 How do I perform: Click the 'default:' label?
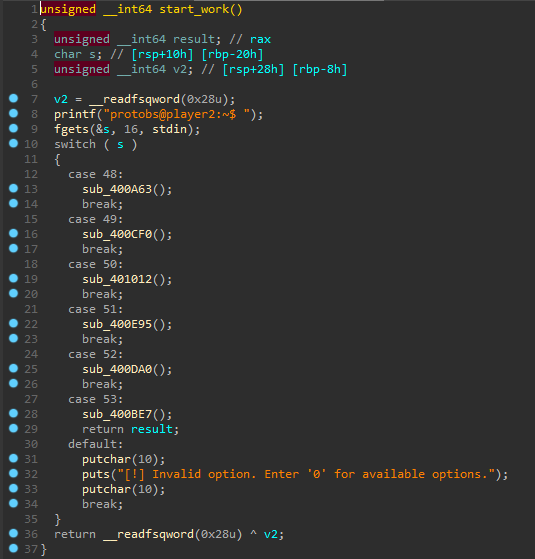(96, 444)
